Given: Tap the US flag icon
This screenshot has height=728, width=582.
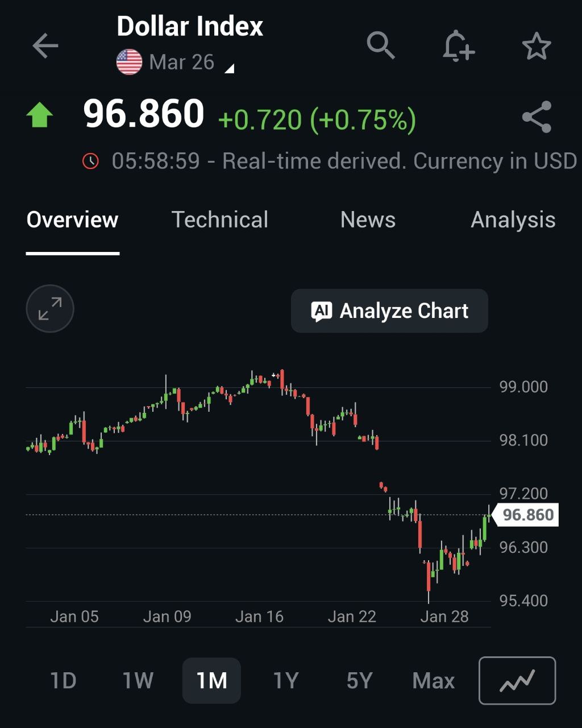Looking at the screenshot, I should pyautogui.click(x=129, y=62).
